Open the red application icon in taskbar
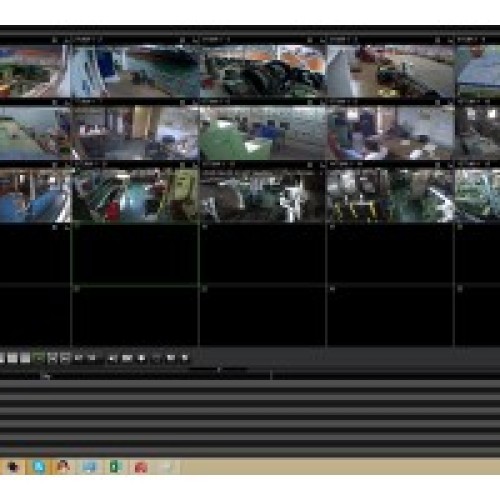The width and height of the screenshot is (500, 500). point(141,467)
